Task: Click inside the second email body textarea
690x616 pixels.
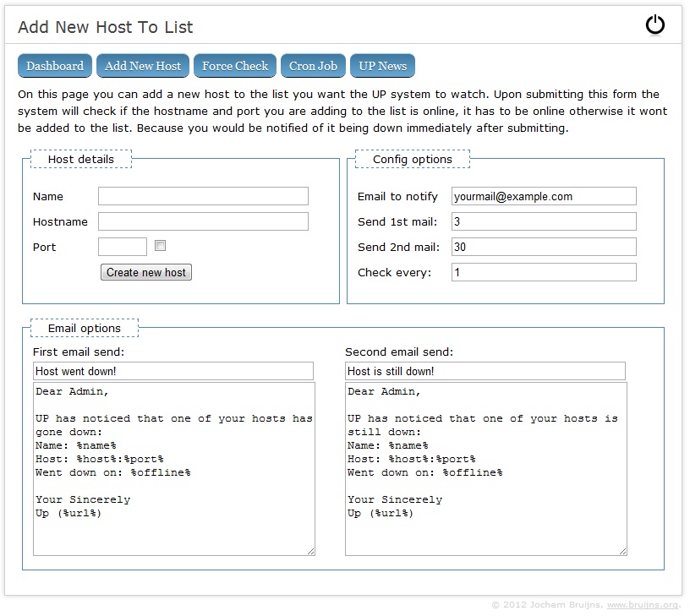Action: (486, 469)
